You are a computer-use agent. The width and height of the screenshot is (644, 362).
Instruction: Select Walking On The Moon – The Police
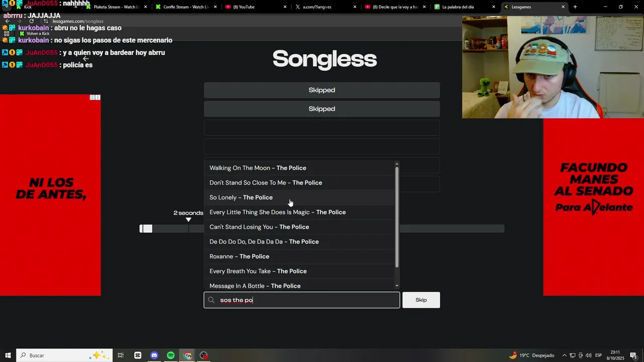click(x=299, y=168)
